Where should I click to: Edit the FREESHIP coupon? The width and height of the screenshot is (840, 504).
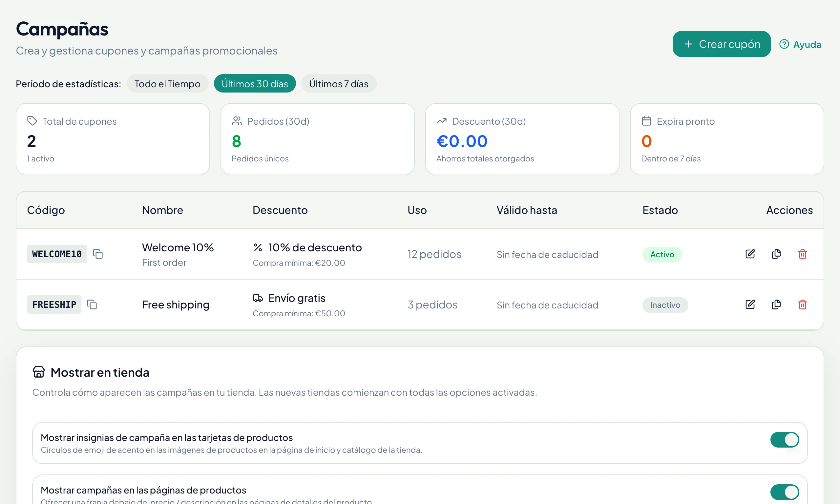pos(750,304)
